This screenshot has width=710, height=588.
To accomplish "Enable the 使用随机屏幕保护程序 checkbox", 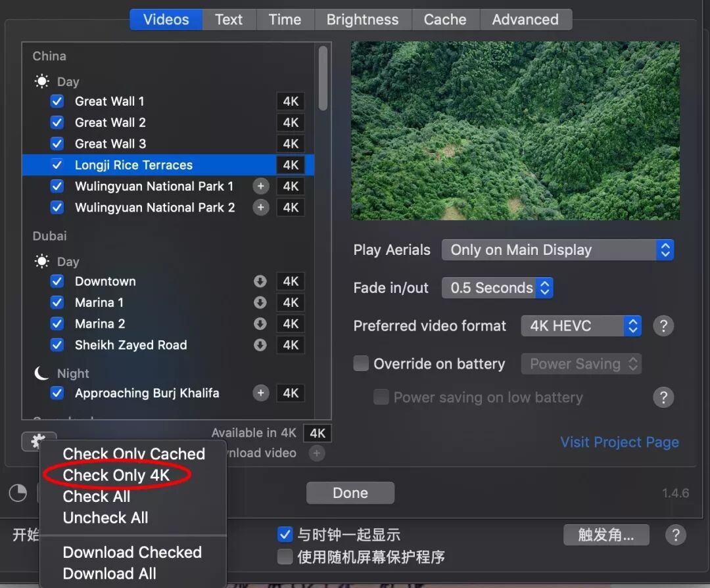I will click(x=285, y=556).
